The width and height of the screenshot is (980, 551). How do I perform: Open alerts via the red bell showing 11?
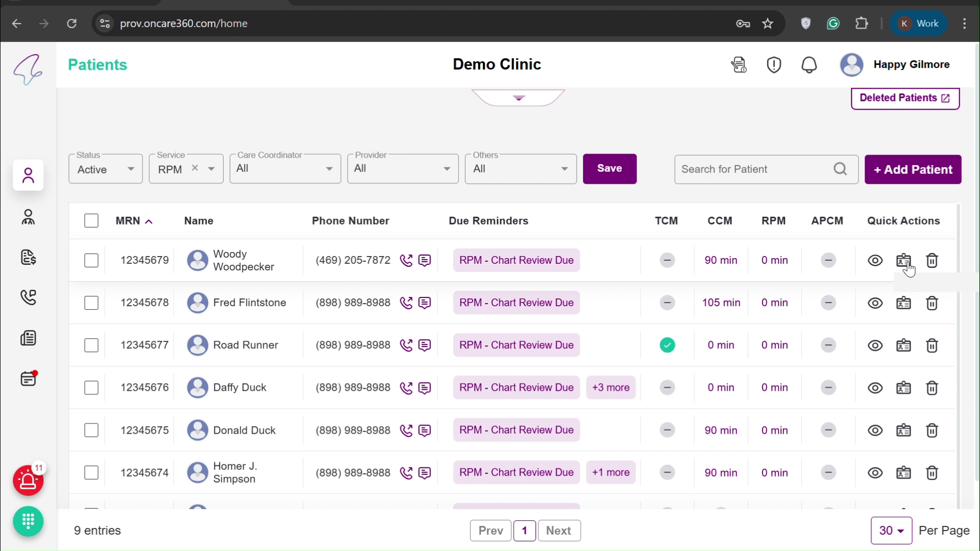[29, 481]
